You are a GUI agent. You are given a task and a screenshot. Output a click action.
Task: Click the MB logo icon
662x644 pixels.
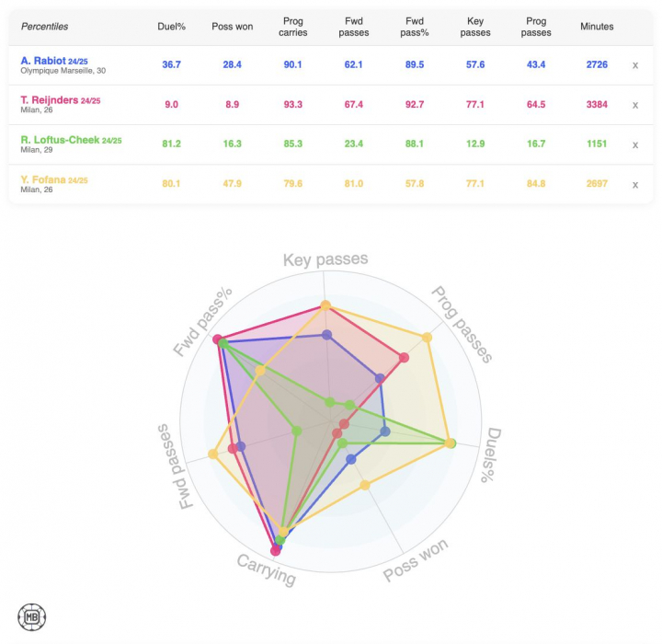(32, 616)
